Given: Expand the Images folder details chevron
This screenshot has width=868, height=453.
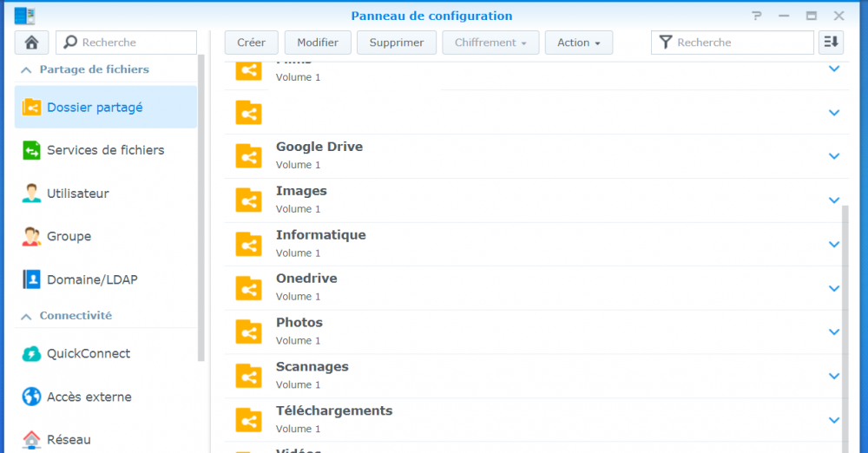Looking at the screenshot, I should [x=834, y=200].
